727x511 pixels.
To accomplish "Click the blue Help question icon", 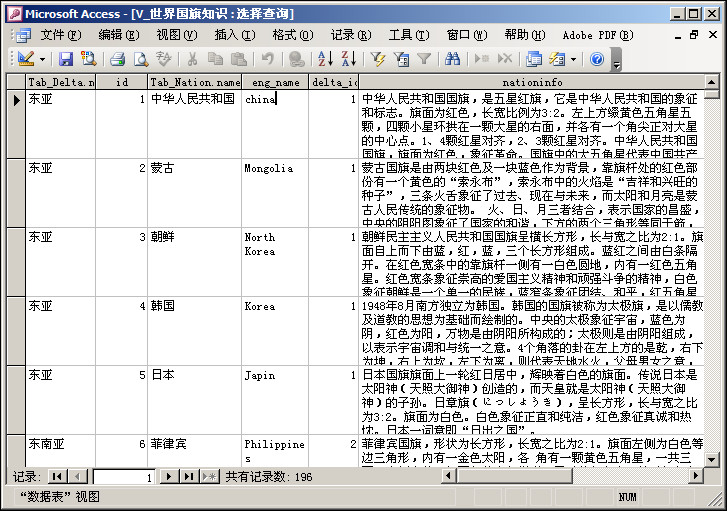I will (x=597, y=59).
